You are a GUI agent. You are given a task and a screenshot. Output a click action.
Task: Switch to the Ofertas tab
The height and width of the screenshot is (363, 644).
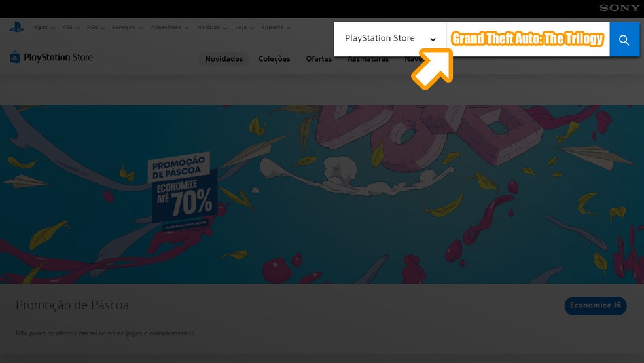(x=319, y=59)
